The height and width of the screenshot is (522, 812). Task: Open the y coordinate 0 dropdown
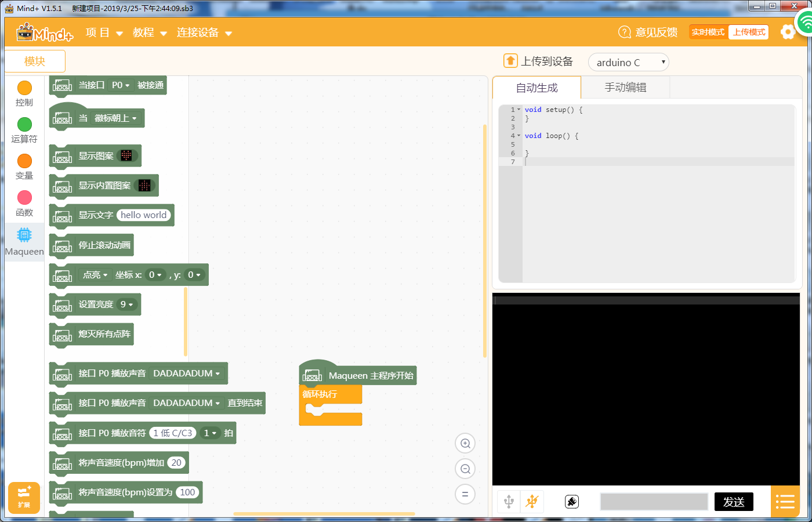[194, 275]
